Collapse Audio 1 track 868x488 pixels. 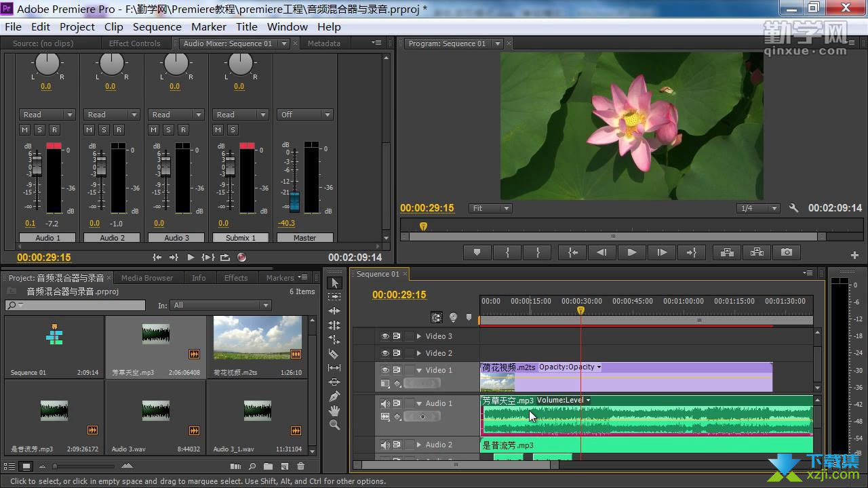click(x=418, y=403)
